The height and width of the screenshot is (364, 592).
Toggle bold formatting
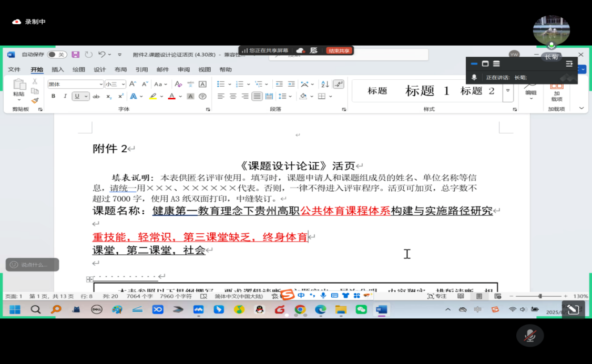[x=53, y=96]
